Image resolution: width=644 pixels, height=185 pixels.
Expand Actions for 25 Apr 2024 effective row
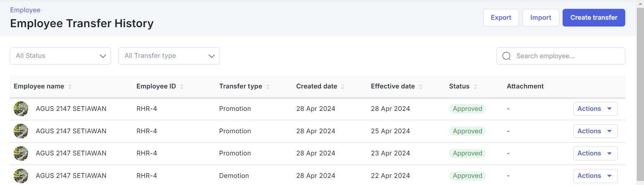coord(595,131)
